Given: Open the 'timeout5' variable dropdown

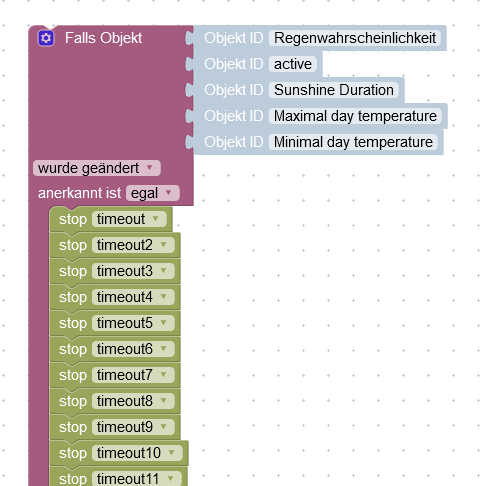Looking at the screenshot, I should [x=133, y=323].
